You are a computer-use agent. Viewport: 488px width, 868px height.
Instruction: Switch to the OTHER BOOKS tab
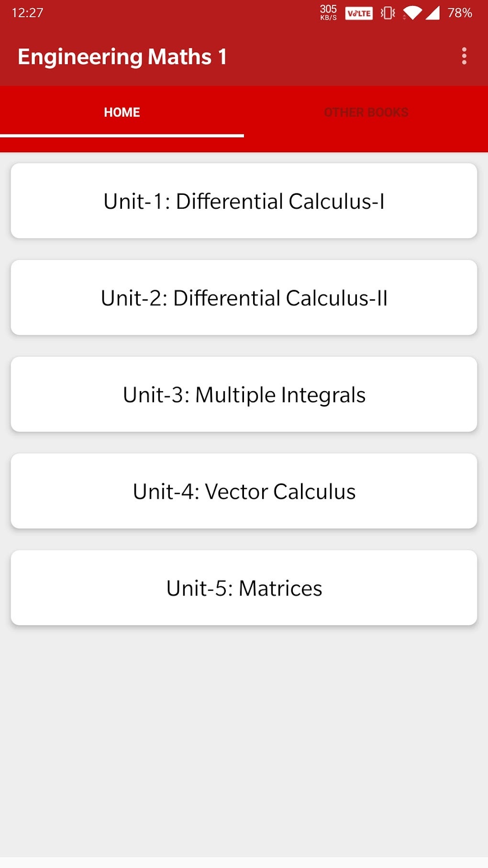click(x=366, y=113)
